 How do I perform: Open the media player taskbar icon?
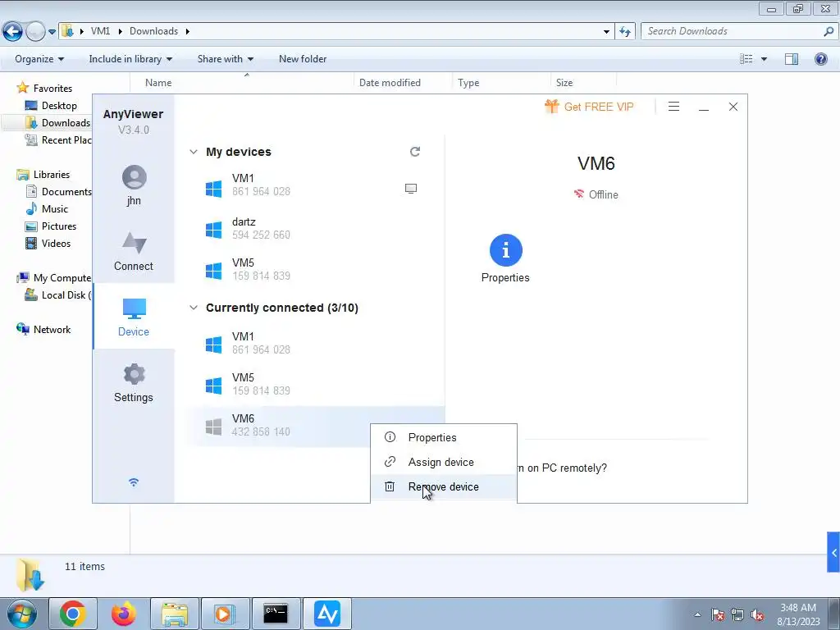(225, 614)
